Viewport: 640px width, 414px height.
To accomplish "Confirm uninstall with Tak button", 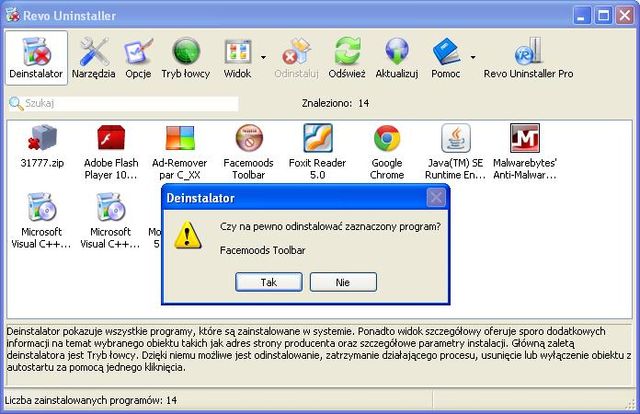I will (269, 282).
